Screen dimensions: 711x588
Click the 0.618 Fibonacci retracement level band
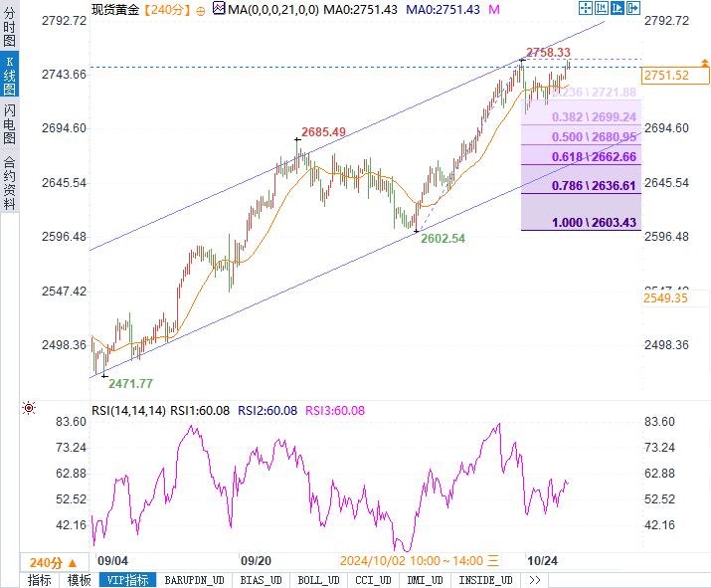coord(580,157)
